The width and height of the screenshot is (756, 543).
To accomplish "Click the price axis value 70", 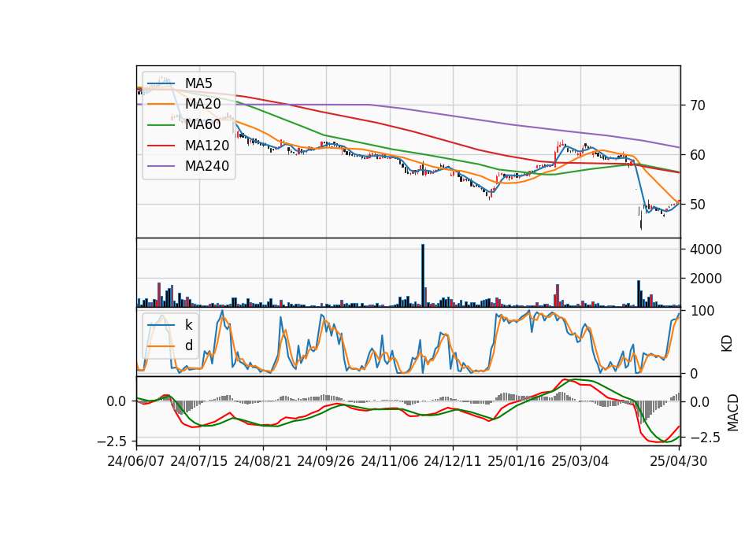I will [698, 105].
